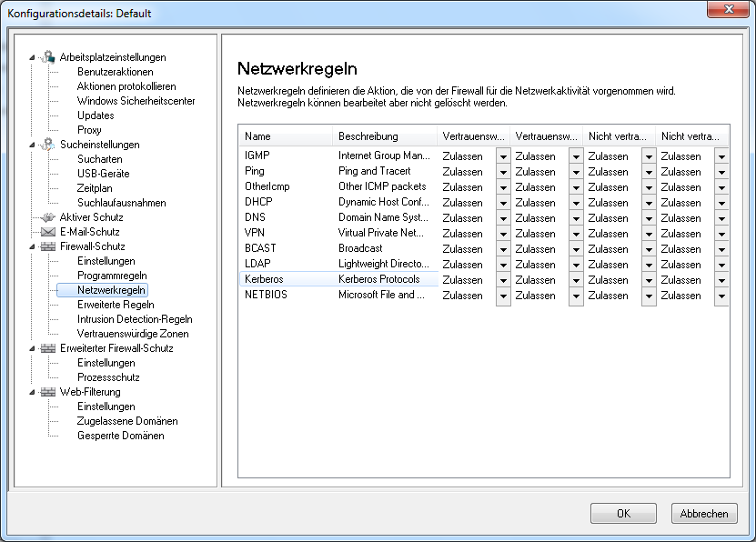Collapse the Firewall-Schutz tree node
The width and height of the screenshot is (756, 542).
click(x=32, y=246)
